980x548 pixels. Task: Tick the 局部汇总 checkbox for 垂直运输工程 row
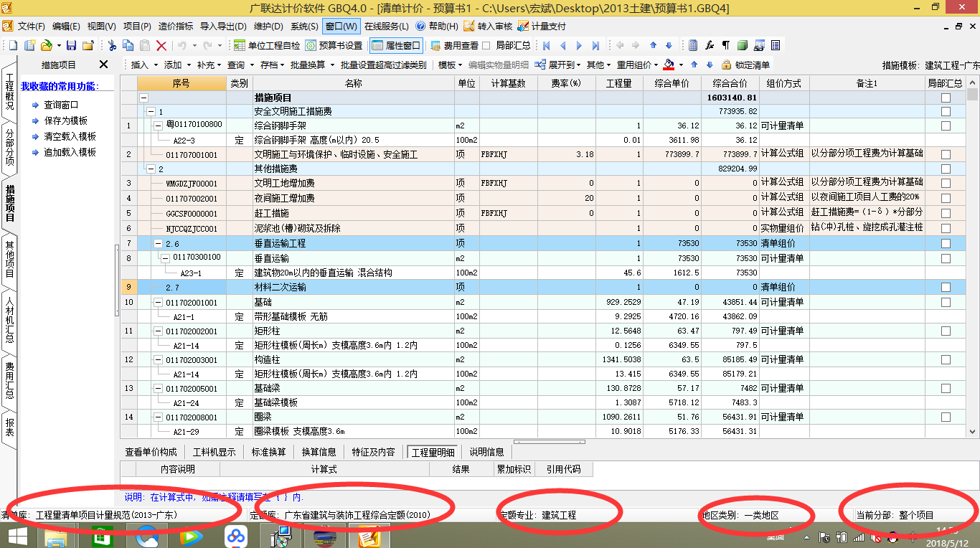click(x=946, y=243)
